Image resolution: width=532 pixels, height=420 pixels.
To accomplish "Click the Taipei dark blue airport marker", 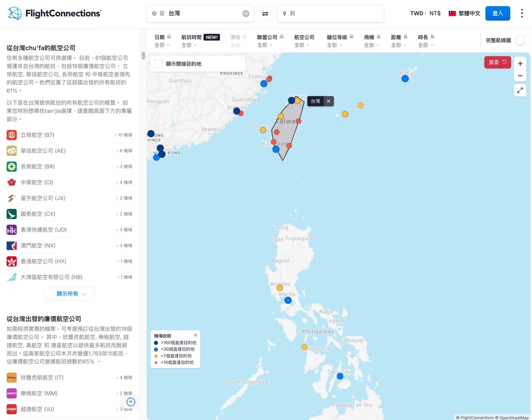I will click(x=291, y=100).
